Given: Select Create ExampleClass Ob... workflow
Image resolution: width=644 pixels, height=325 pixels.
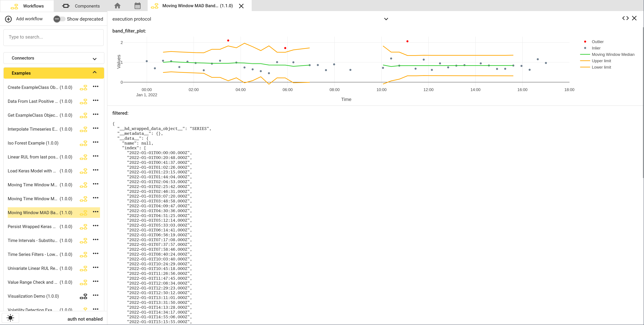Looking at the screenshot, I should (x=40, y=87).
